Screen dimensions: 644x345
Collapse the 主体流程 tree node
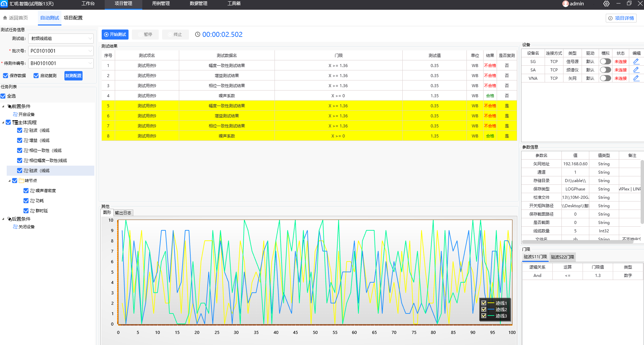pyautogui.click(x=3, y=122)
